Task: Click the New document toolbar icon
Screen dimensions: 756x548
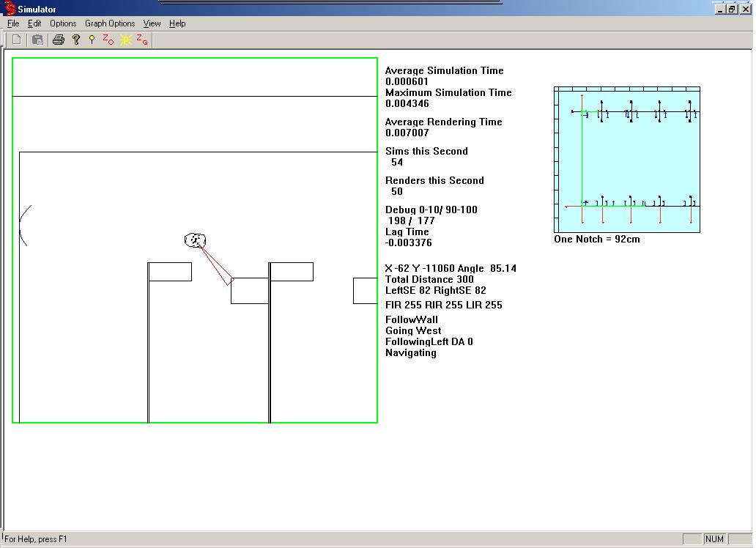Action: [x=16, y=40]
